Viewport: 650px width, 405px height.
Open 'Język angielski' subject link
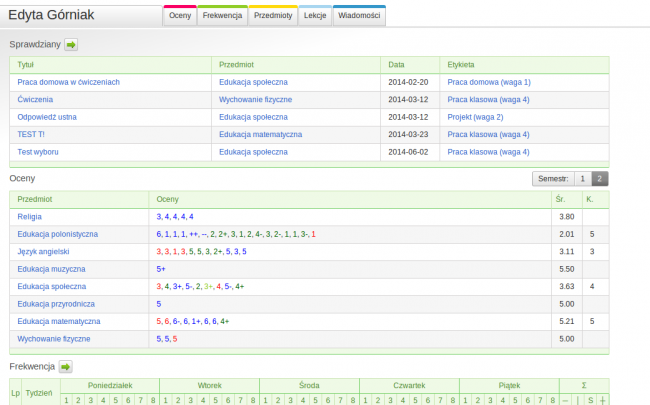(43, 251)
